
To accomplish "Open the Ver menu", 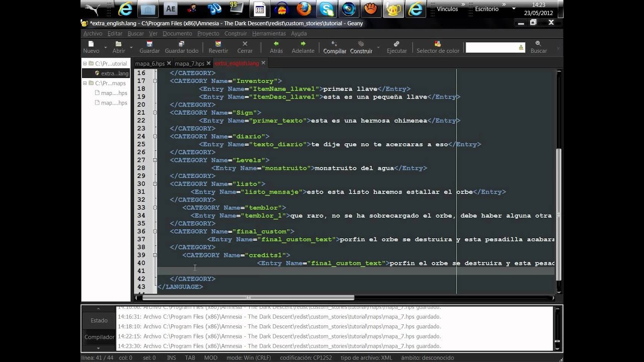I will (153, 34).
